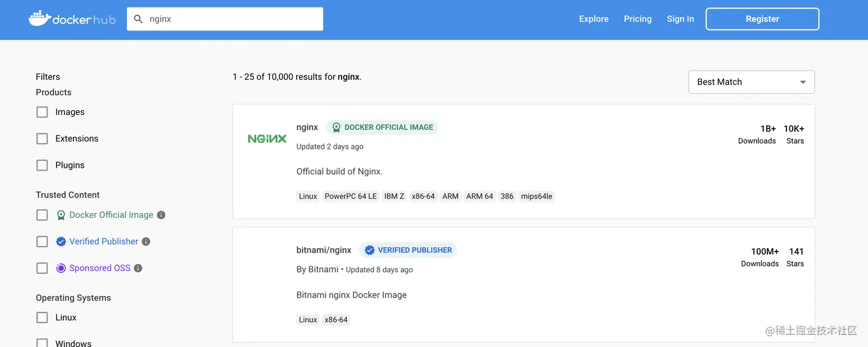This screenshot has height=347, width=868.
Task: Go to the Pricing page
Action: pyautogui.click(x=637, y=19)
